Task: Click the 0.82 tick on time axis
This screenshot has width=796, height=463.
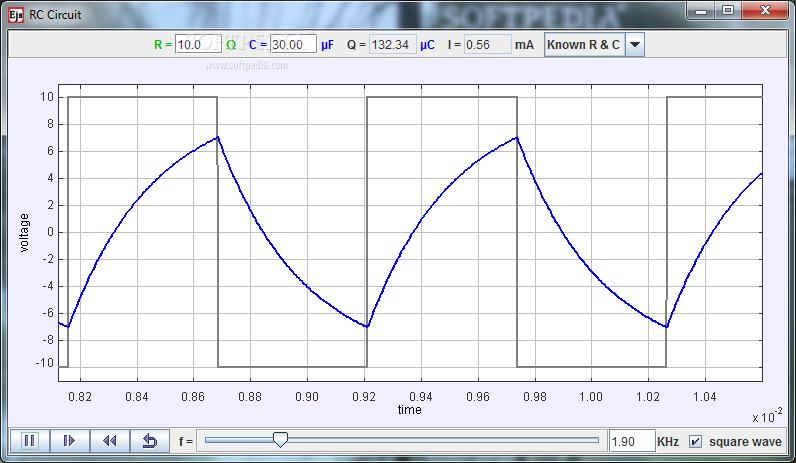Action: pyautogui.click(x=80, y=396)
